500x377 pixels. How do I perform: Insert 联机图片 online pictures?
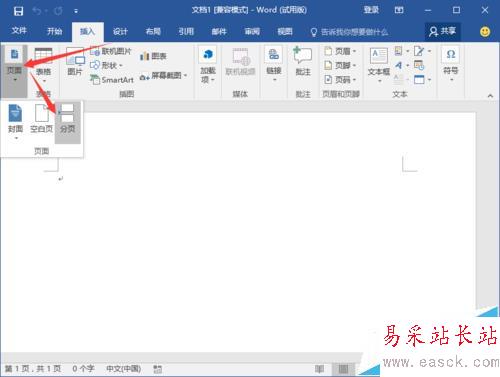pyautogui.click(x=111, y=51)
